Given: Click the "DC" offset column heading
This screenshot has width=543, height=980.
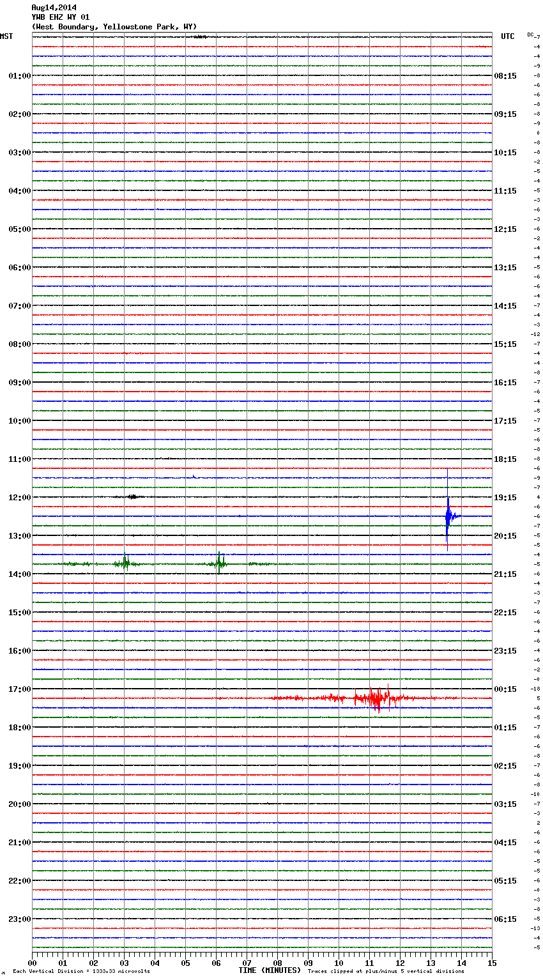Looking at the screenshot, I should 530,34.
